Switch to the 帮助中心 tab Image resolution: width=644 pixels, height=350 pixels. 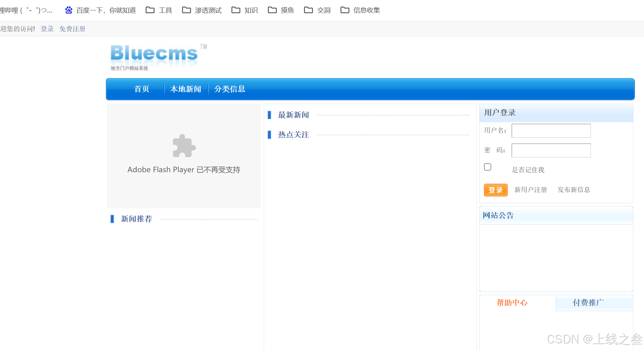click(512, 303)
